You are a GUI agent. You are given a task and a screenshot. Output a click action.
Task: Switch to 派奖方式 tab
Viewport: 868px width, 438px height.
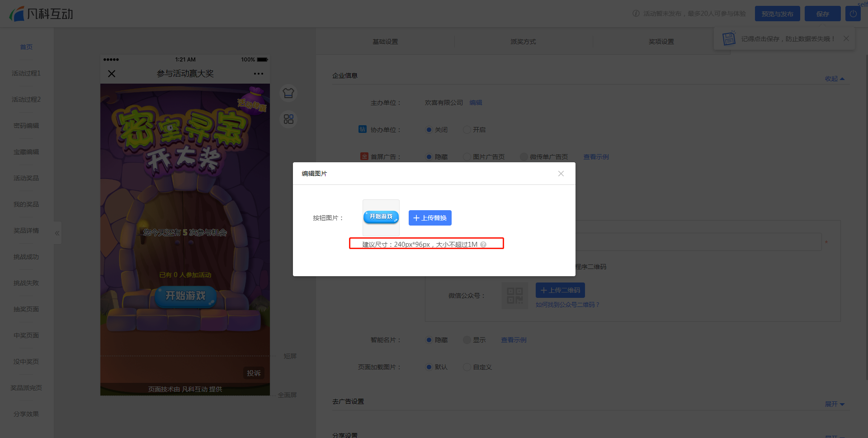pos(523,42)
